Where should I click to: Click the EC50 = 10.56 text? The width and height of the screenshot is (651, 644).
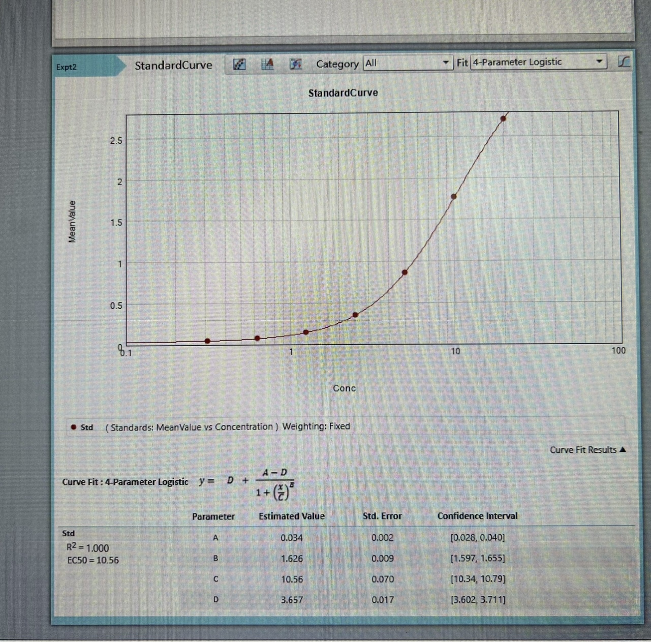pos(93,560)
